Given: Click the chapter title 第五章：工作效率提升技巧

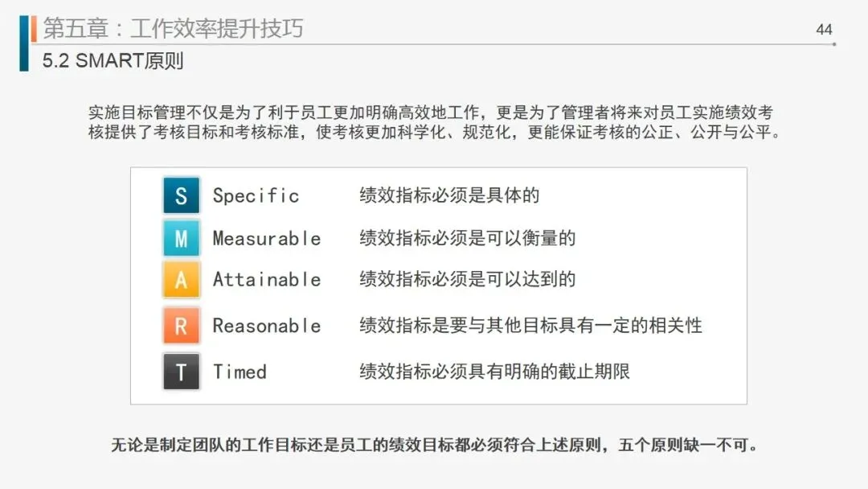Looking at the screenshot, I should [173, 29].
